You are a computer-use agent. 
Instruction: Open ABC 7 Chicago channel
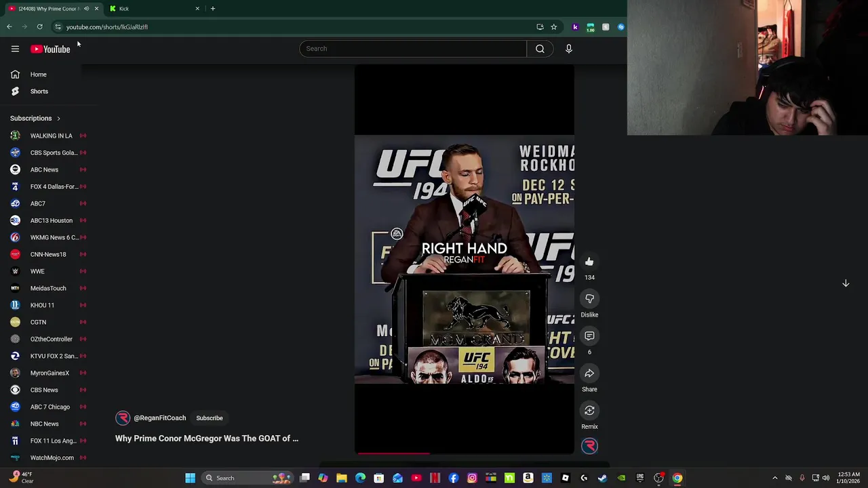47,407
